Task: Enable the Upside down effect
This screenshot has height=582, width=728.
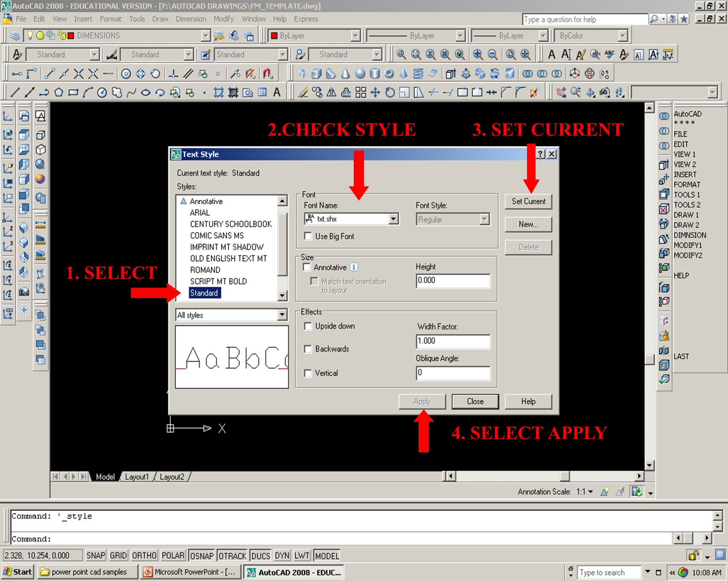Action: pyautogui.click(x=308, y=326)
